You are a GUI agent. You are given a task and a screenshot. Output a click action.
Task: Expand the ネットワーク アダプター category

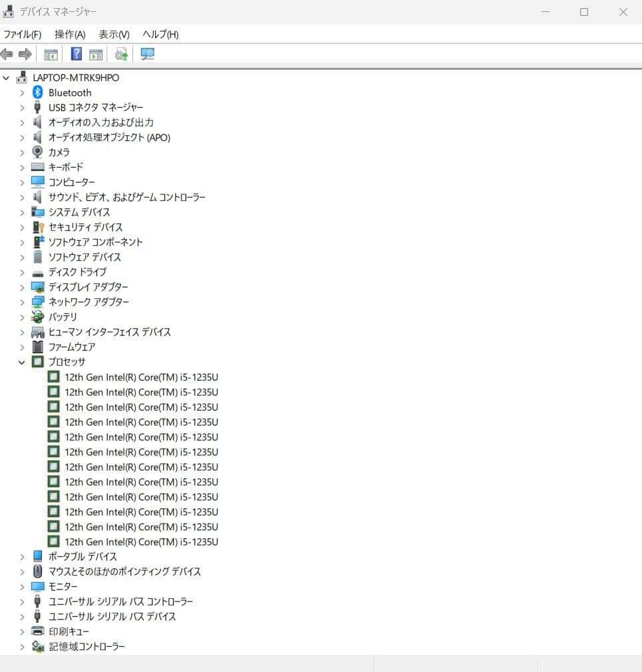[23, 301]
